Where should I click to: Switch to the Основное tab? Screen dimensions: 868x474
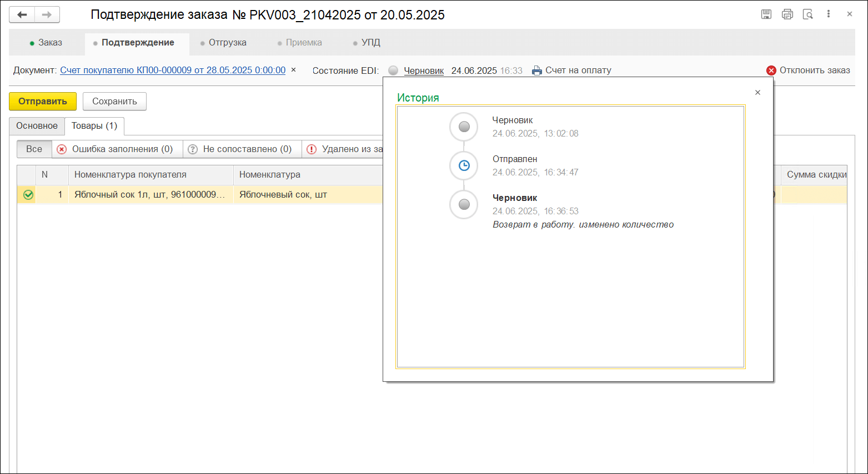coord(37,126)
